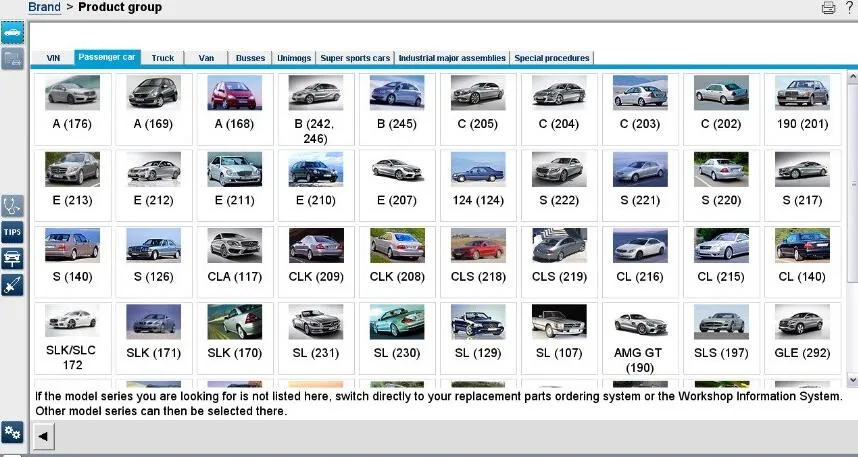Click the back arrow button
This screenshot has height=457, width=858.
43,436
